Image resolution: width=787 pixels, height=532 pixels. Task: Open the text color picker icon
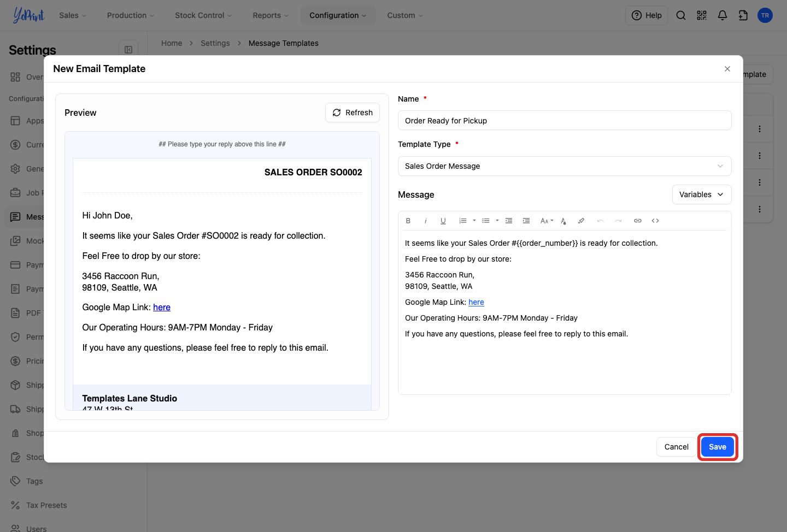(x=563, y=221)
